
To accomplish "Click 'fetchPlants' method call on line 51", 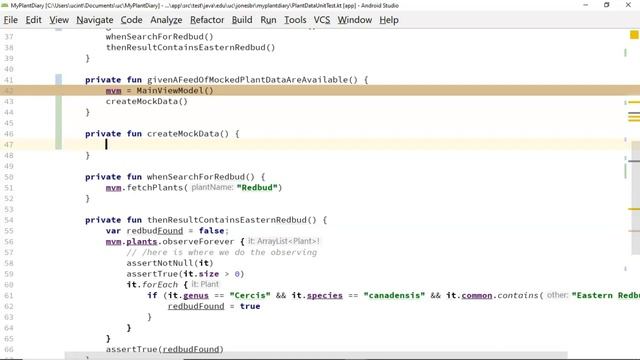I will (x=154, y=187).
